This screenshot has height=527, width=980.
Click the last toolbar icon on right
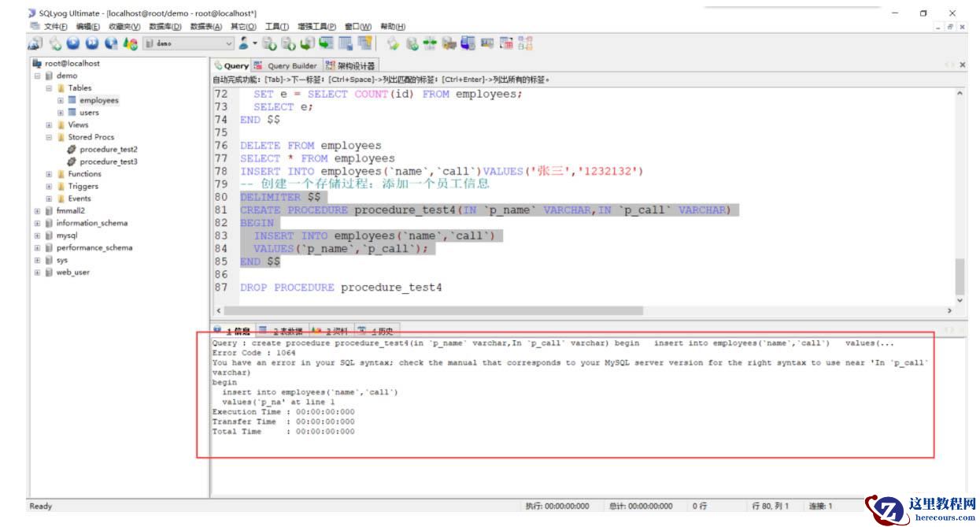pos(525,44)
